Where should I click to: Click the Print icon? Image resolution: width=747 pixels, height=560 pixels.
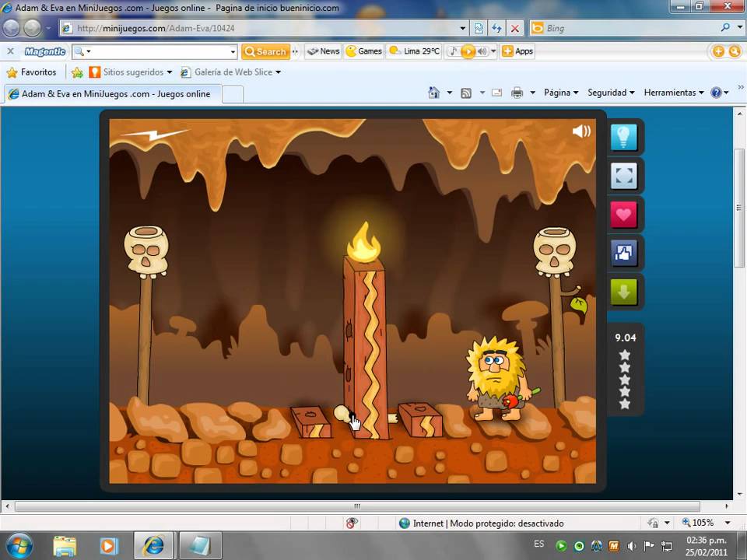[x=517, y=93]
